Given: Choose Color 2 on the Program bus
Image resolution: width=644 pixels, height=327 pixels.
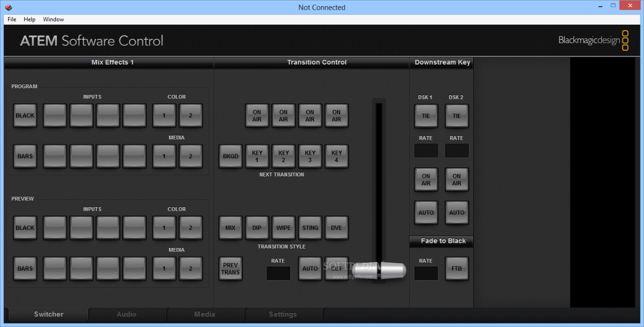Looking at the screenshot, I should [191, 115].
